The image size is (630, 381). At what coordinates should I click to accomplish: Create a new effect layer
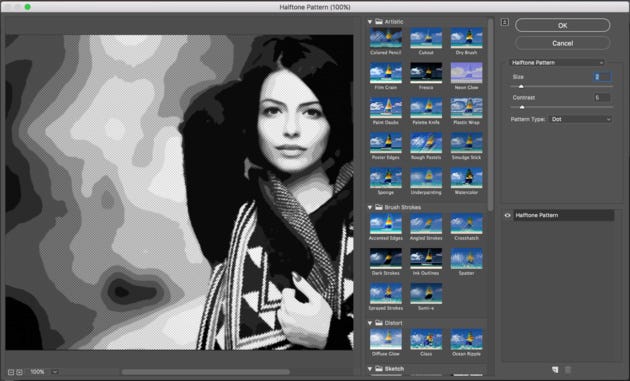click(555, 370)
